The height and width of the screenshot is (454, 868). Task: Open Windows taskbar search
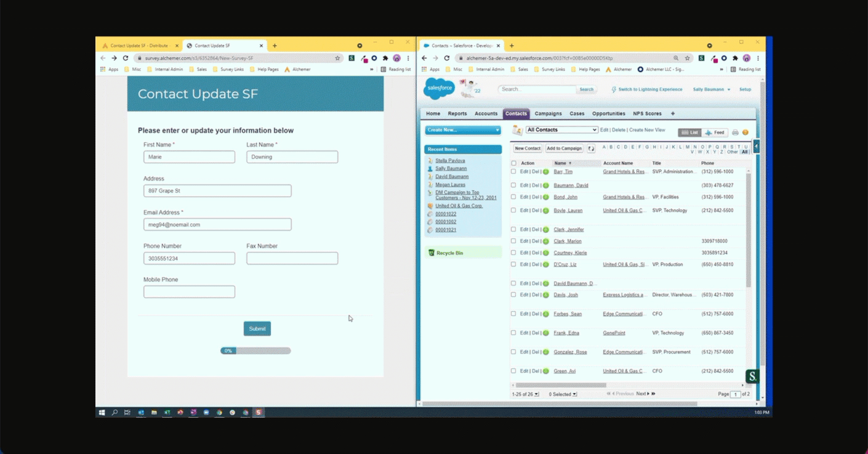pyautogui.click(x=115, y=412)
